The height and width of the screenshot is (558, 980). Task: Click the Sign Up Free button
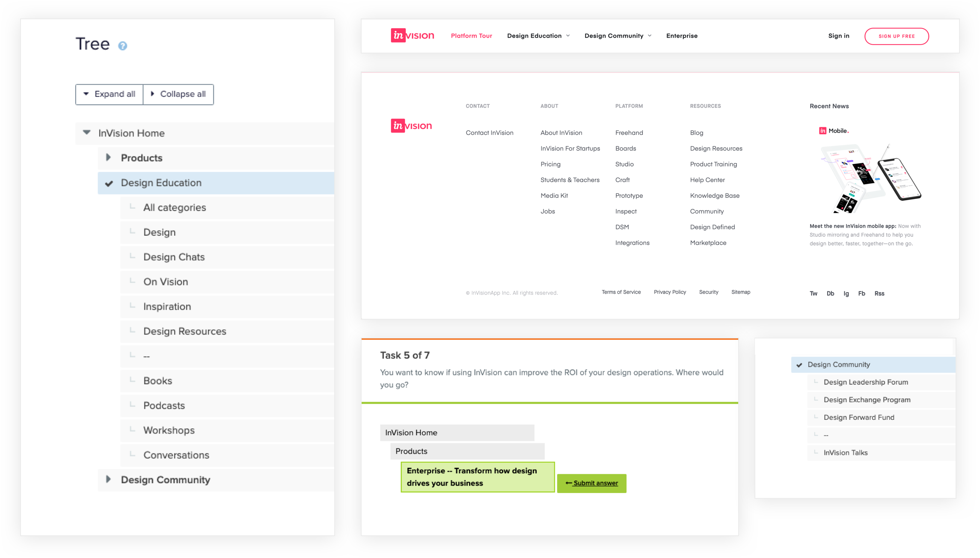pyautogui.click(x=896, y=36)
